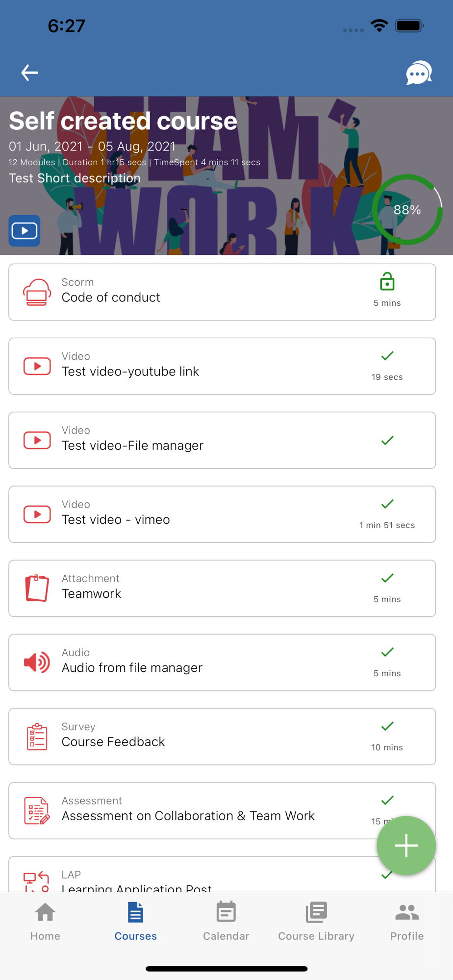Viewport: 453px width, 980px height.
Task: Click the battery status icon
Action: [x=410, y=25]
